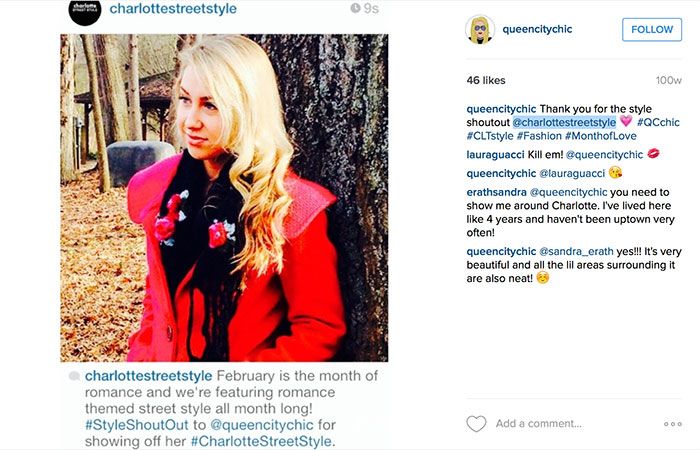Click the highlighted @charlottestreetstyle mention
This screenshot has height=450, width=700.
[564, 122]
